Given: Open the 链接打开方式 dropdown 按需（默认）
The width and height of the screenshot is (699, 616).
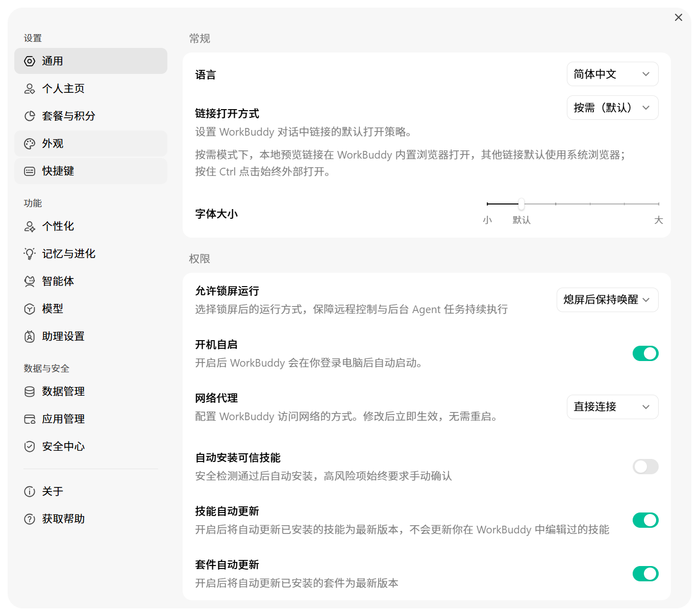Looking at the screenshot, I should (x=612, y=108).
